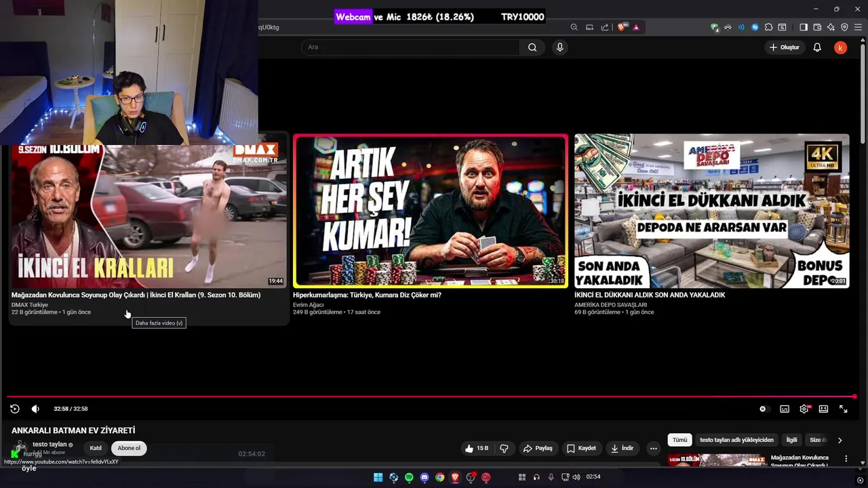Mute the video volume

(x=35, y=409)
